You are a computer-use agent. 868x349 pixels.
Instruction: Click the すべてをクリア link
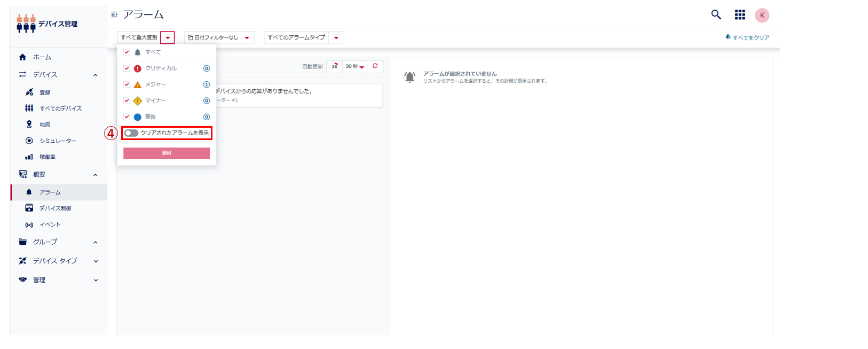click(x=747, y=37)
